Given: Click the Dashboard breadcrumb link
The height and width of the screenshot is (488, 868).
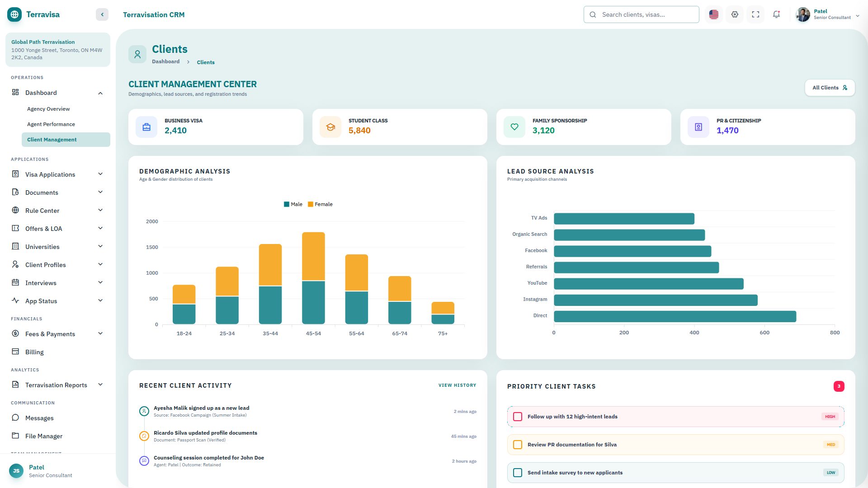Looking at the screenshot, I should [x=165, y=61].
